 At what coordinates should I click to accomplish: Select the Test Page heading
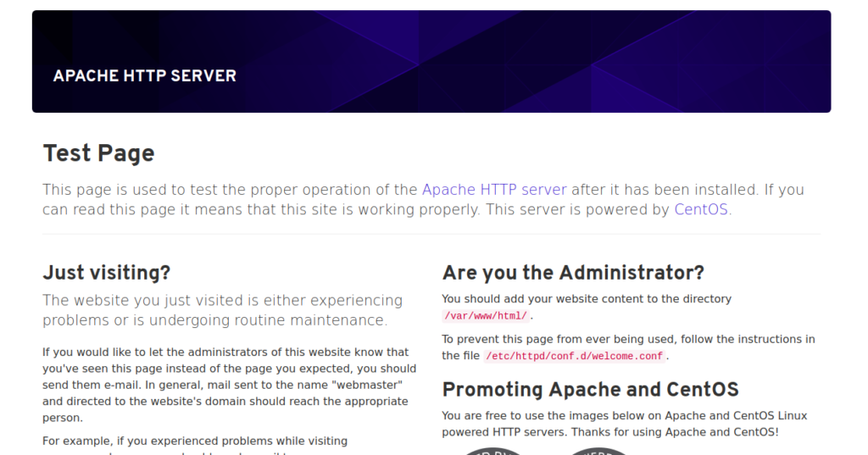click(x=98, y=153)
